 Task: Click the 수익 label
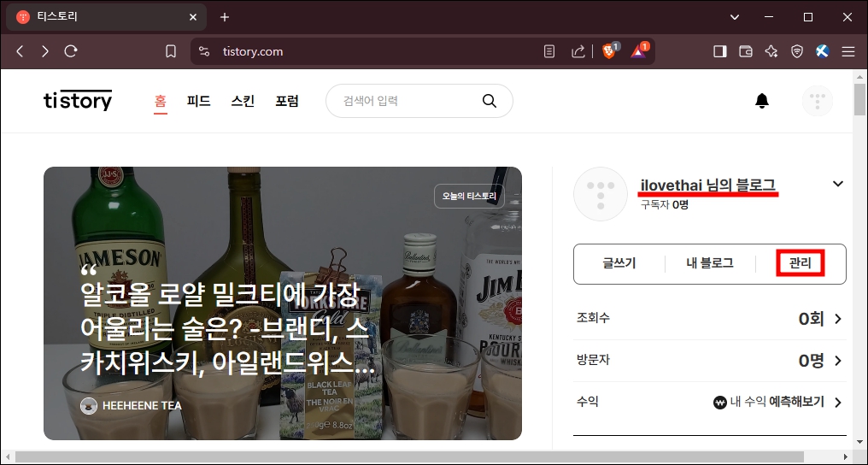(x=587, y=402)
